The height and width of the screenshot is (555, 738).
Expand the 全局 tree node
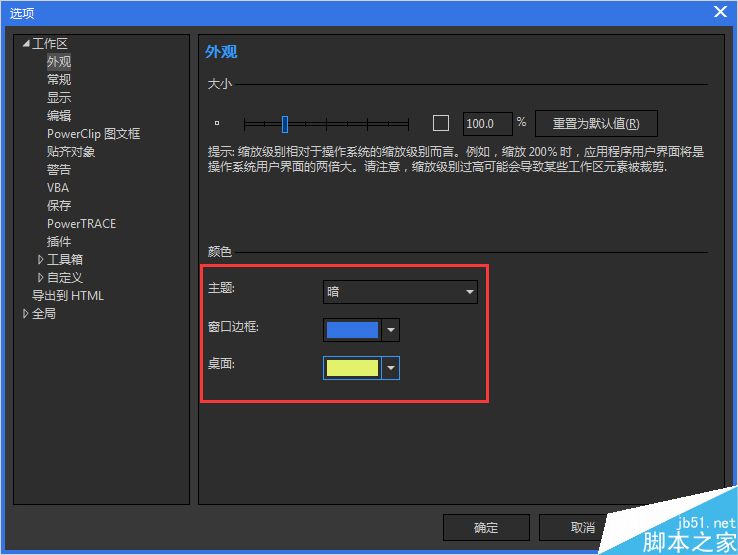click(25, 314)
